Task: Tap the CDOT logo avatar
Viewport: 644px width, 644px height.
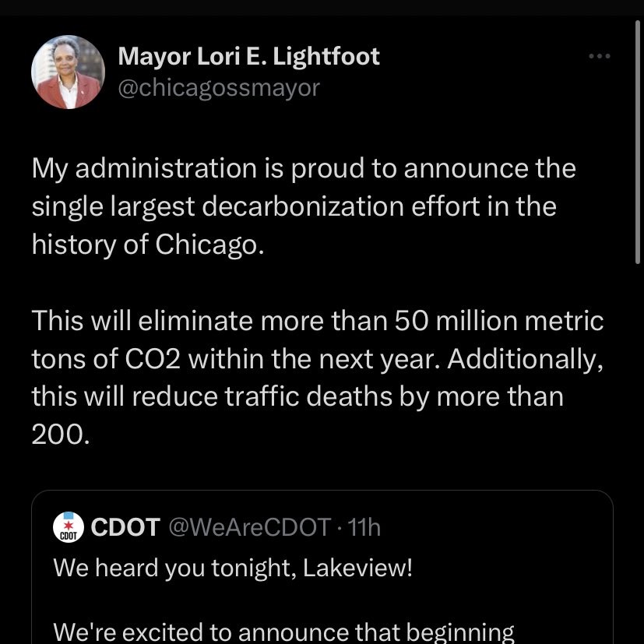Action: coord(69,528)
